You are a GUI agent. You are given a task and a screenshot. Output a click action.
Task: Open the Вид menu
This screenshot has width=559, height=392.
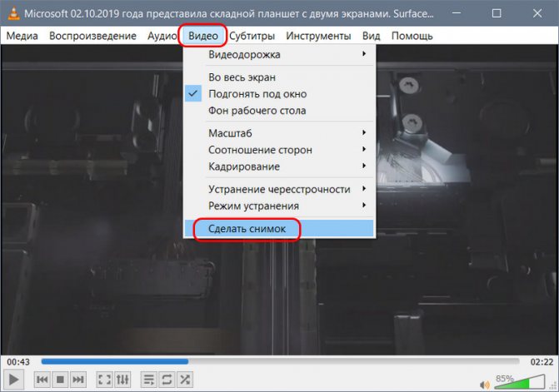[x=371, y=36]
